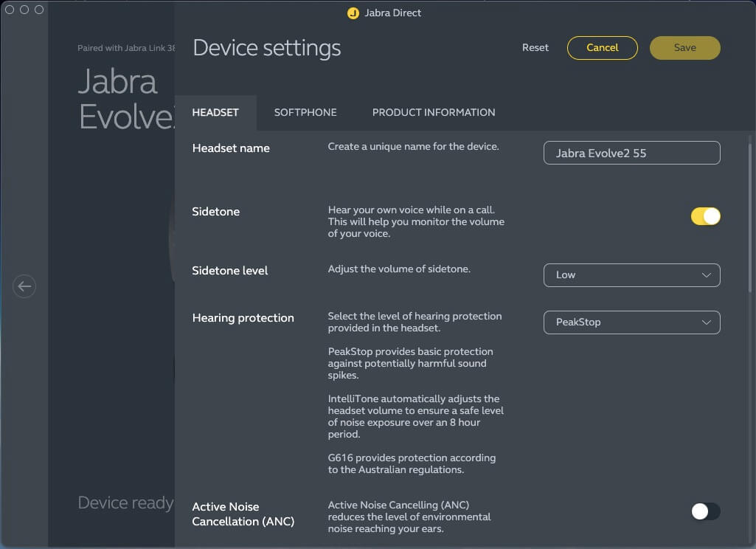Screen dimensions: 756x549
Task: Expand the PeakStop hearing protection dropdown
Action: click(631, 322)
